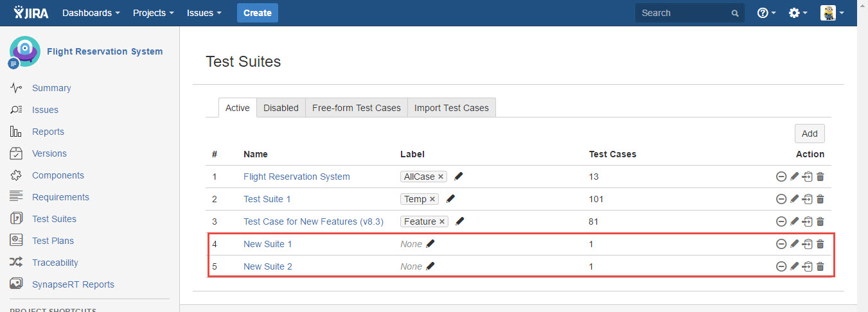
Task: Click the Add button for test suites
Action: pos(810,134)
